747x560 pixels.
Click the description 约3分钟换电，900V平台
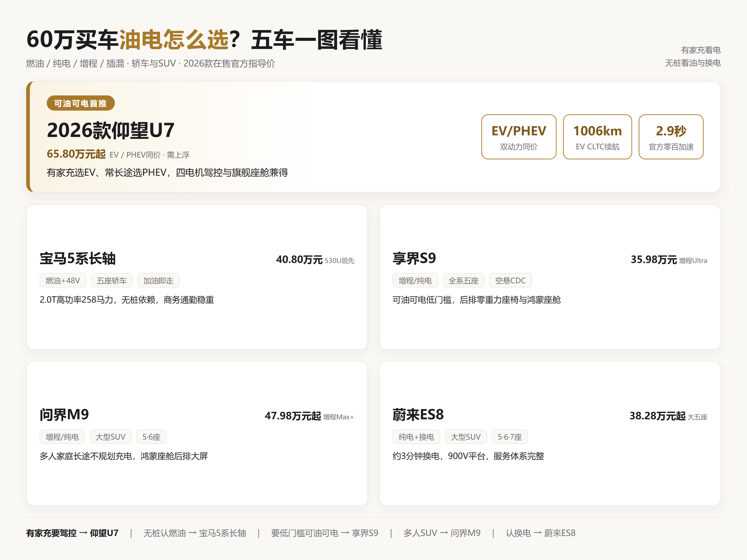click(x=468, y=456)
